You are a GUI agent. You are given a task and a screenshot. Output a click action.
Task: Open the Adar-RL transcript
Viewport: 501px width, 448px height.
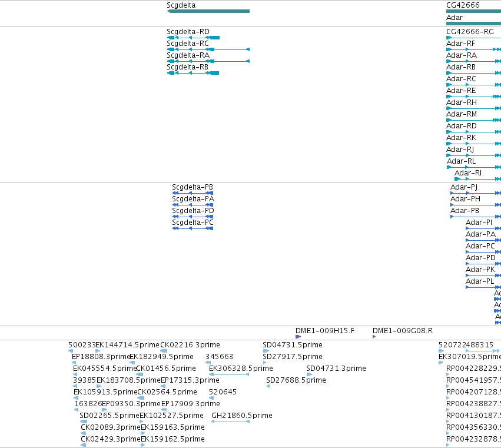pos(461,162)
